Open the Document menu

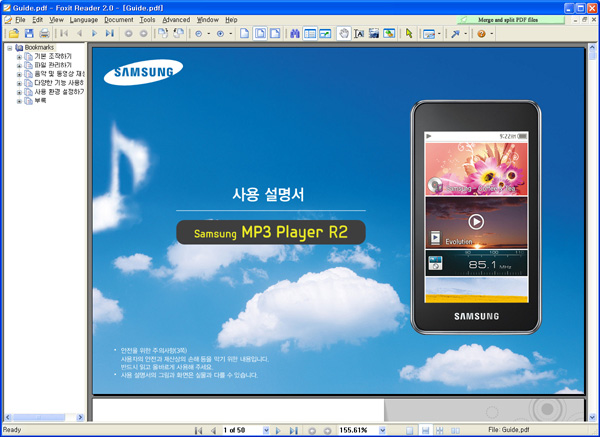(119, 20)
